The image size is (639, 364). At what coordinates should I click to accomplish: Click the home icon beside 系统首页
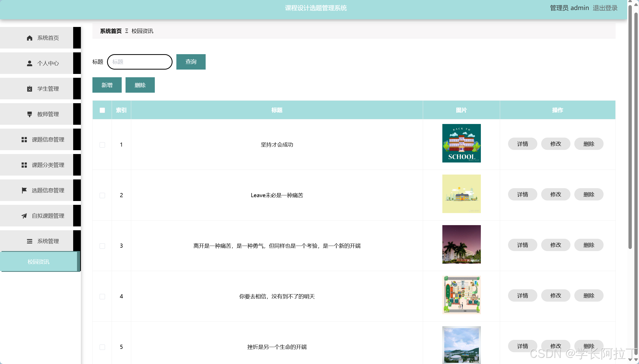30,38
